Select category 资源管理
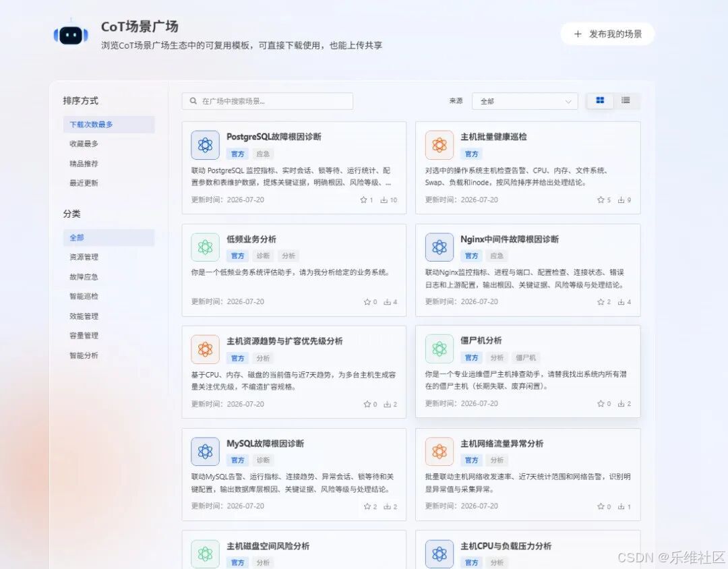 (84, 257)
